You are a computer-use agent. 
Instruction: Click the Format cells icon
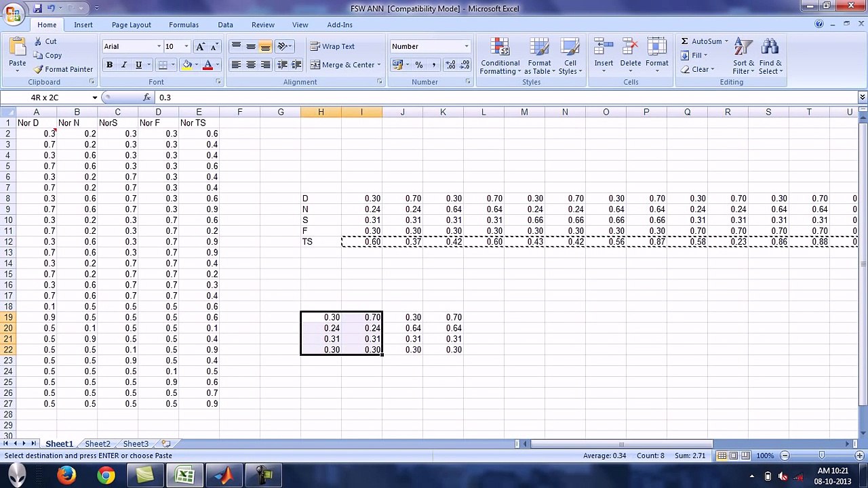tap(656, 47)
